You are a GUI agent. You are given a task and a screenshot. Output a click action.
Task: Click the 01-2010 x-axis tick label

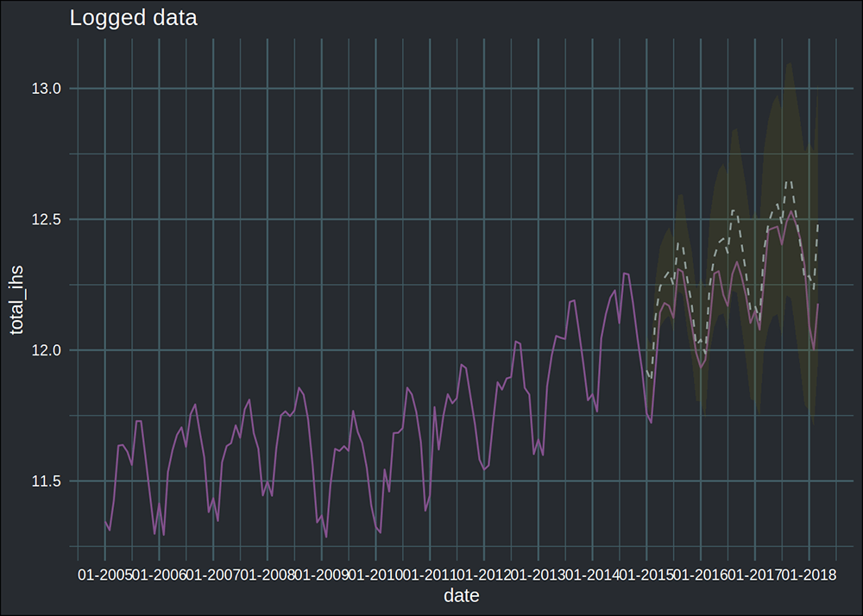point(375,575)
